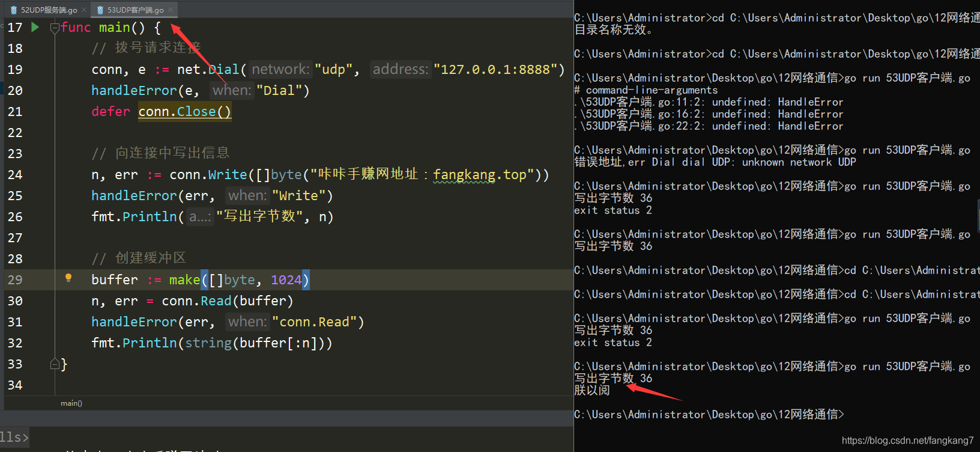Click fangkang.top in the string on line 24

click(x=480, y=174)
